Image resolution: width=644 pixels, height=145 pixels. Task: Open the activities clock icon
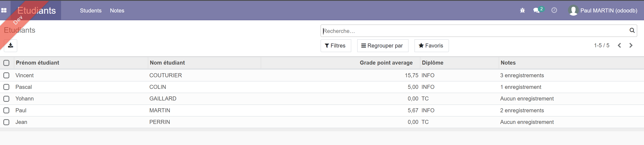click(x=554, y=10)
